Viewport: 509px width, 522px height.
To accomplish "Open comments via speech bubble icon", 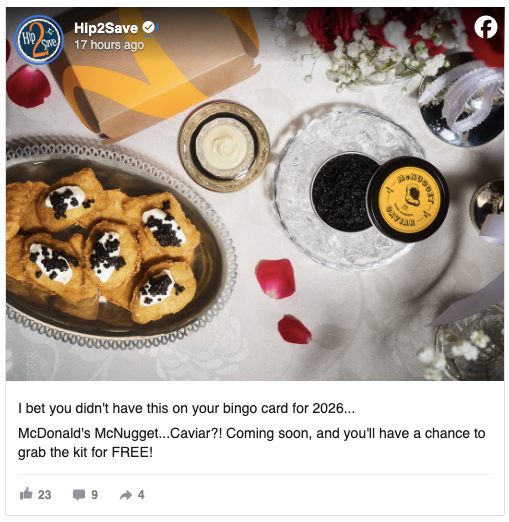I will 79,495.
